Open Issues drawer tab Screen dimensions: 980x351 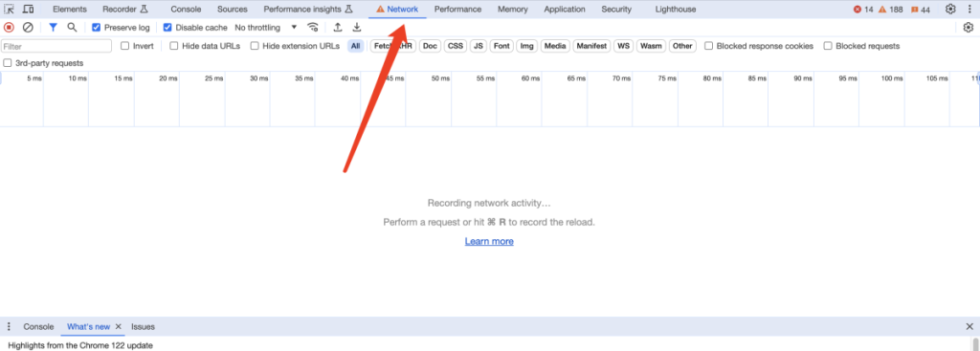pyautogui.click(x=143, y=327)
